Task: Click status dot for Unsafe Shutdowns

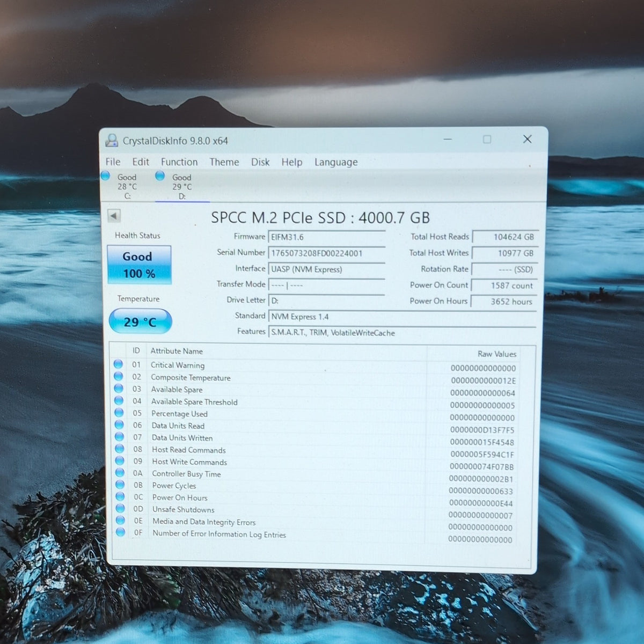Action: pos(120,508)
